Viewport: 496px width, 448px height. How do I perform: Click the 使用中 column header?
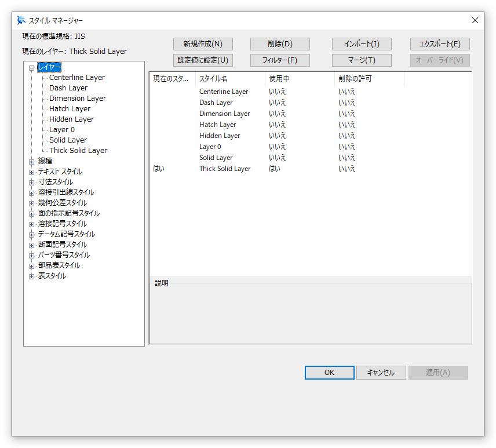[x=298, y=79]
